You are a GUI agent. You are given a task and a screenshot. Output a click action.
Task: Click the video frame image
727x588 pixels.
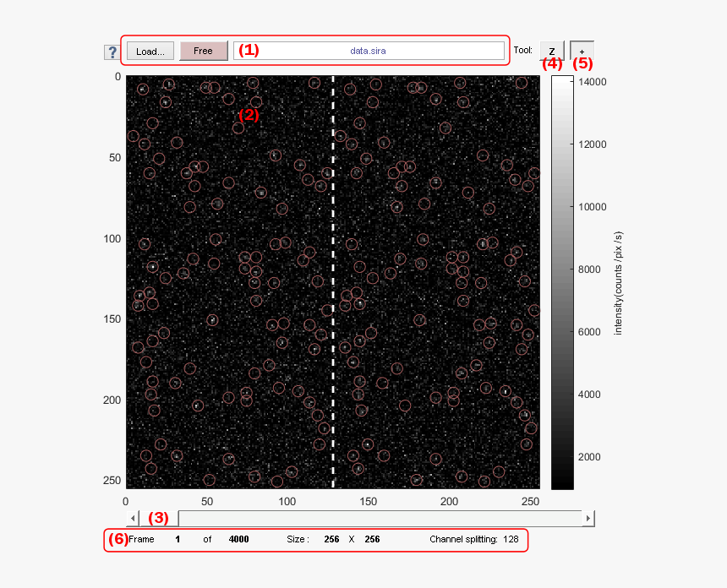coord(333,282)
